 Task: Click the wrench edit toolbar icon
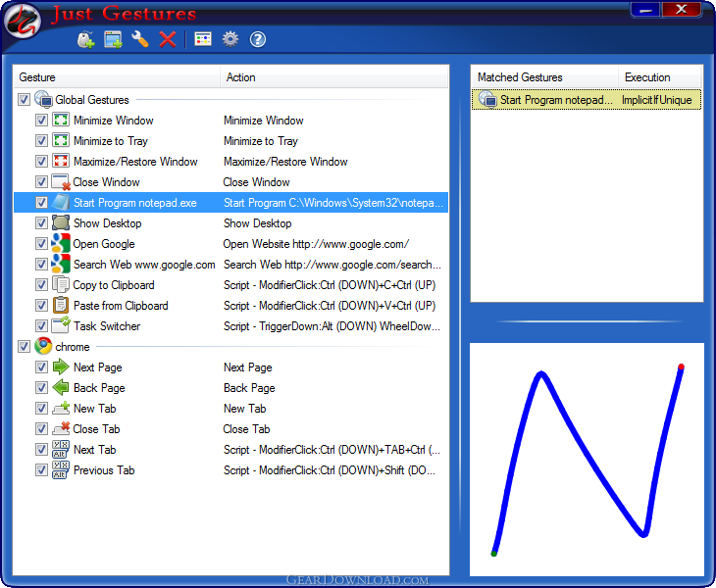[140, 39]
